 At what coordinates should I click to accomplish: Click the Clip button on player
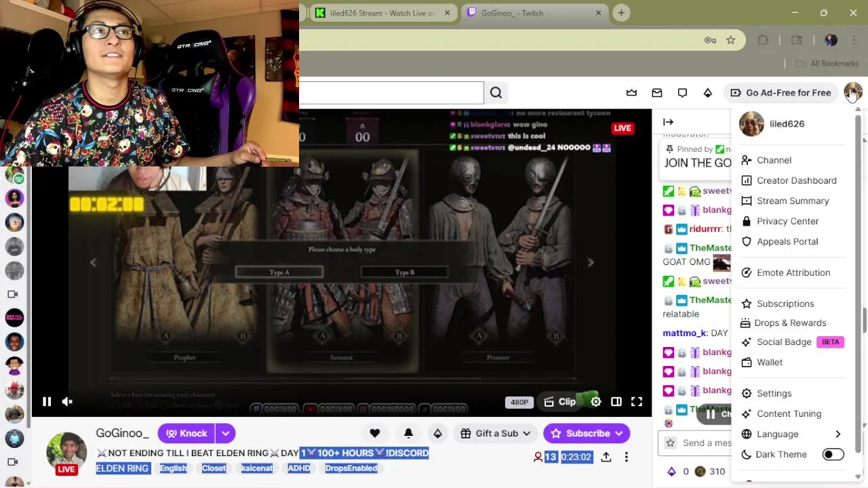(560, 402)
